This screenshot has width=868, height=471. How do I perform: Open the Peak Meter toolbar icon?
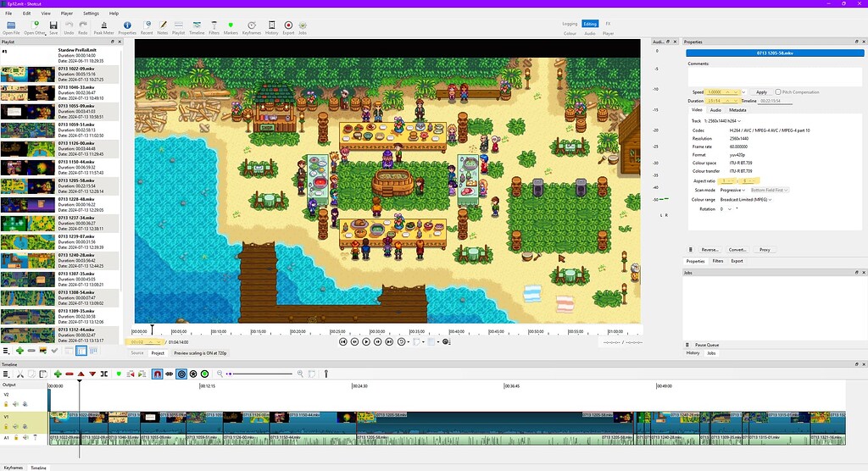[x=103, y=28]
